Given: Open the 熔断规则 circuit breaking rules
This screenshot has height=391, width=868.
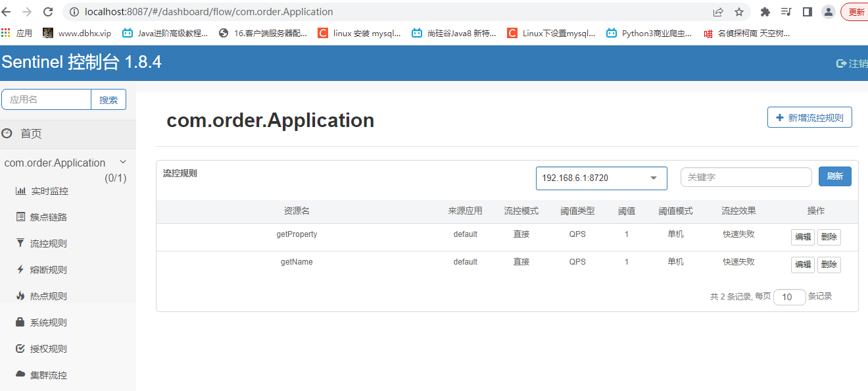Looking at the screenshot, I should 41,269.
